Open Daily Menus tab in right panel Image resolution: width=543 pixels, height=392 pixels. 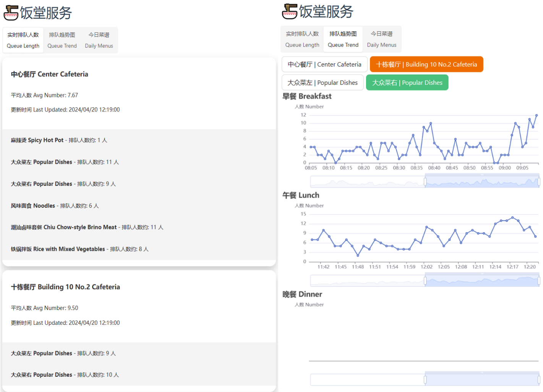382,39
